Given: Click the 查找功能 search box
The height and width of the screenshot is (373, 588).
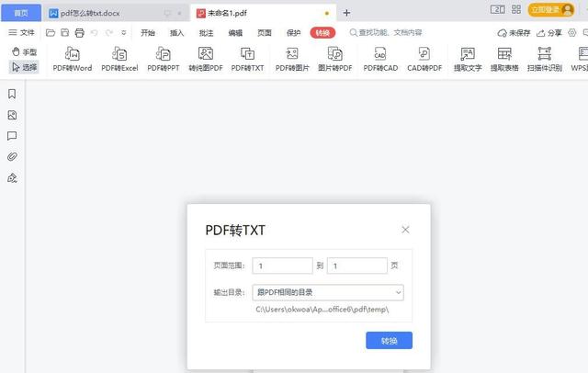Looking at the screenshot, I should [x=386, y=32].
